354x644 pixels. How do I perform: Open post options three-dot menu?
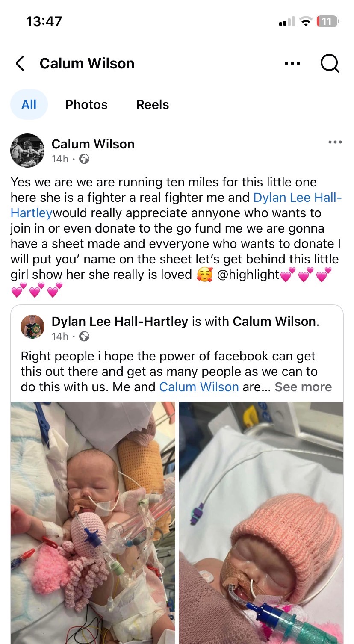click(x=335, y=142)
